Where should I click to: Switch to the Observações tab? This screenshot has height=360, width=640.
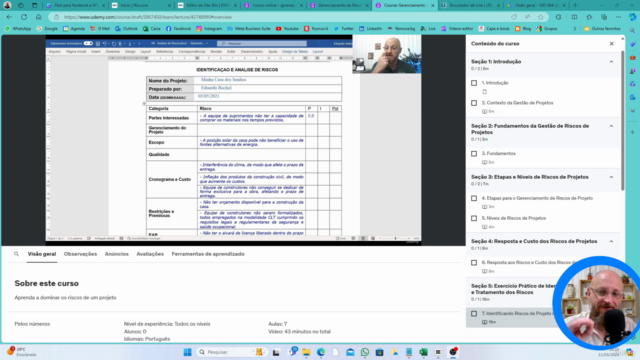coord(80,254)
